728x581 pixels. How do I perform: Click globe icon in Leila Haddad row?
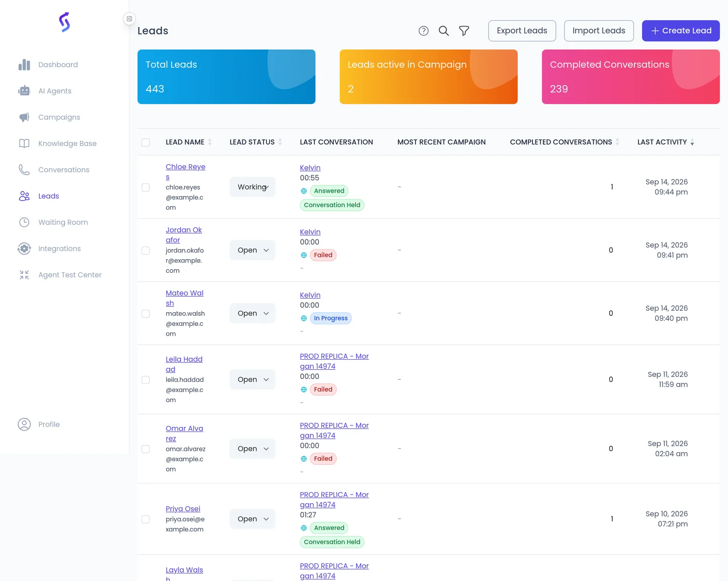pos(304,390)
